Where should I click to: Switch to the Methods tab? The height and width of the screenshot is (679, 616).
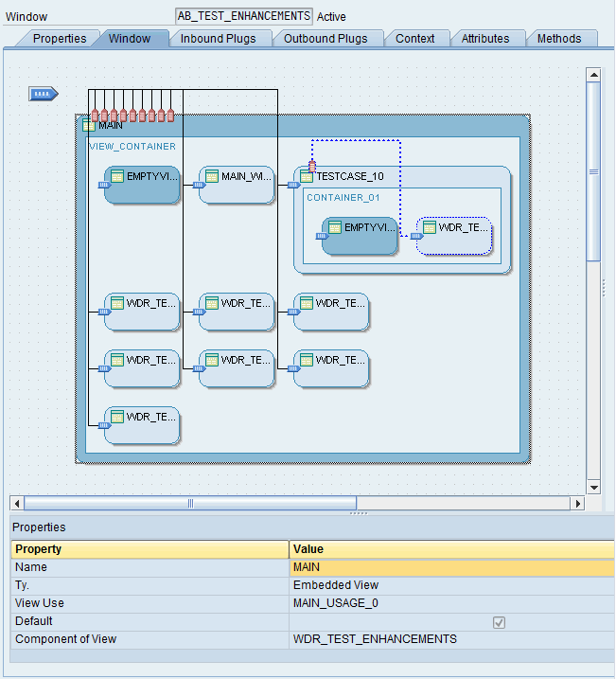click(559, 39)
